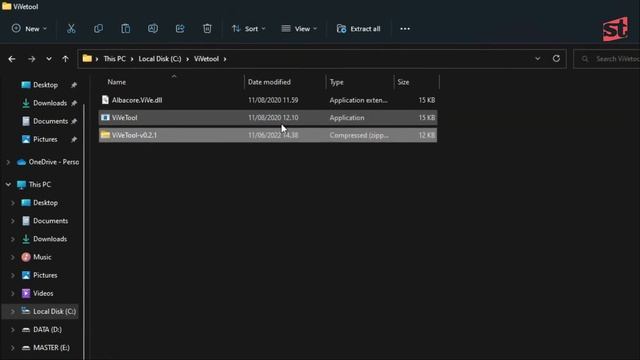640x360 pixels.
Task: Collapse the This PC tree node
Action: coord(8,184)
